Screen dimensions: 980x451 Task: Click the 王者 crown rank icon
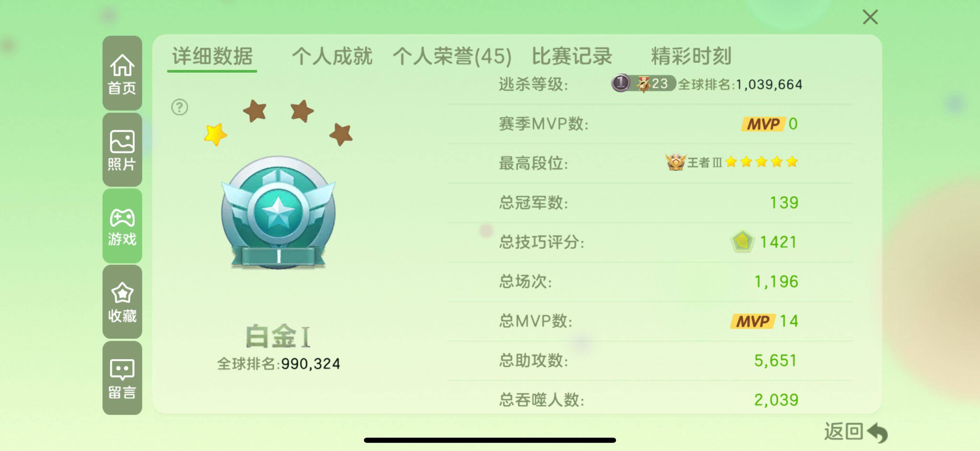[x=675, y=162]
